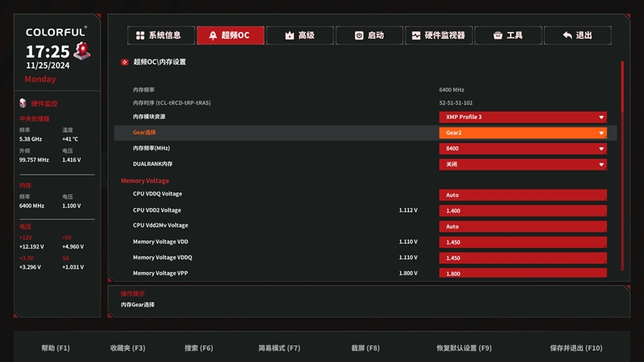Click 截屏 (F8) shortcut
This screenshot has height=362, width=644.
365,348
